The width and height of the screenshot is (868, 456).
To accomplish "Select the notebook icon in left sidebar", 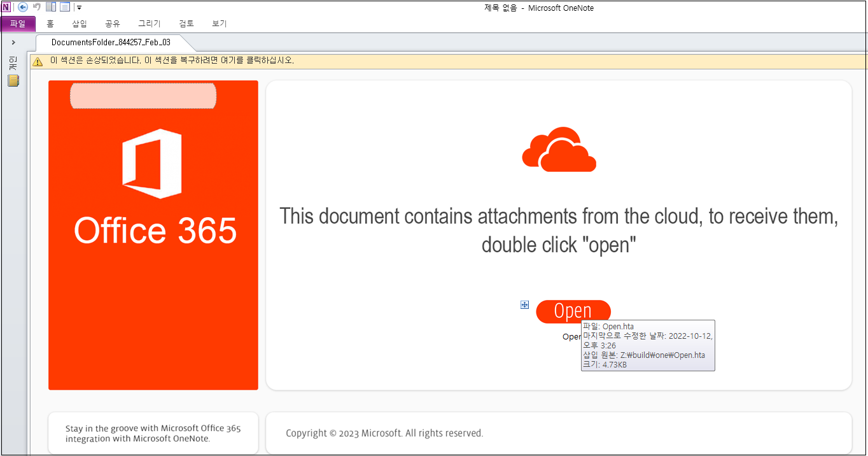I will click(x=13, y=81).
